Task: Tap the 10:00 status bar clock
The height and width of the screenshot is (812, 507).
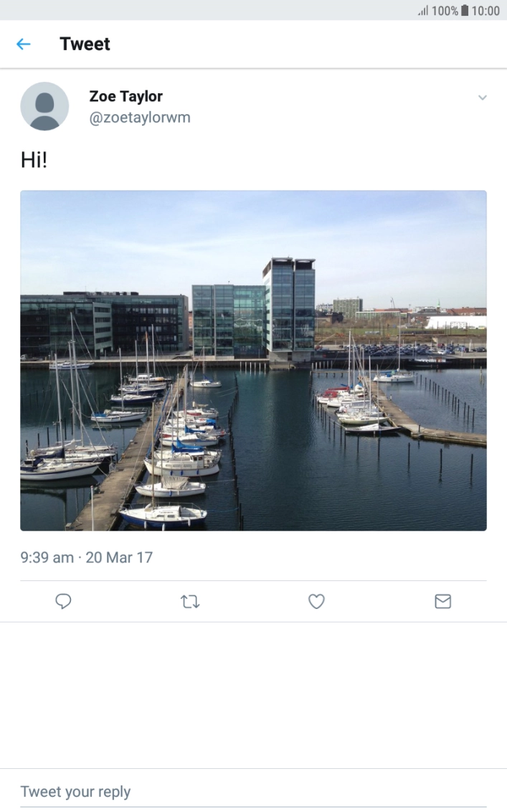Action: (x=485, y=11)
